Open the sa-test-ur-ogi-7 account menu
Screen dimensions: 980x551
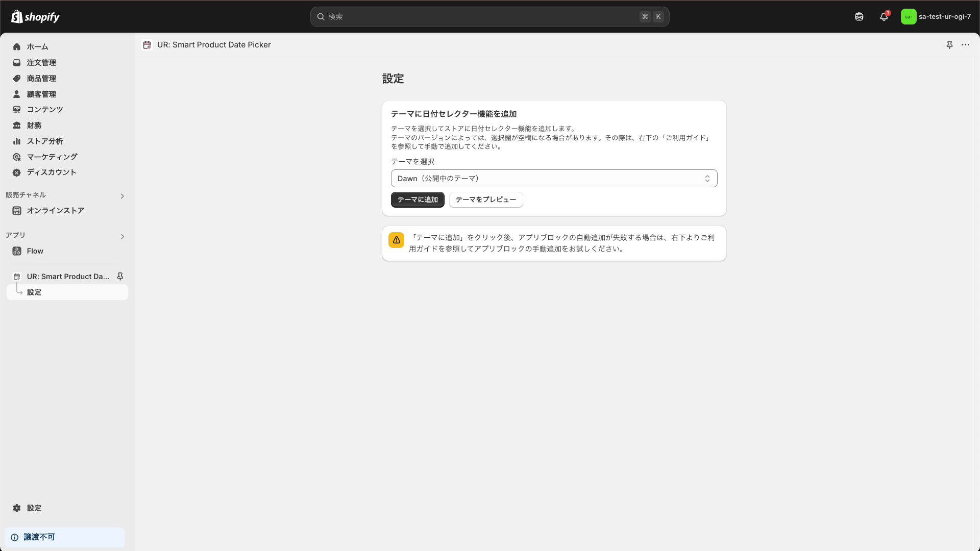(x=936, y=17)
